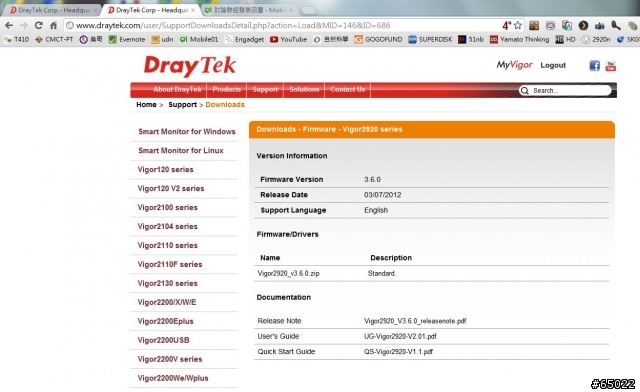Open Downloads in the breadcrumb
640x392 pixels.
225,105
